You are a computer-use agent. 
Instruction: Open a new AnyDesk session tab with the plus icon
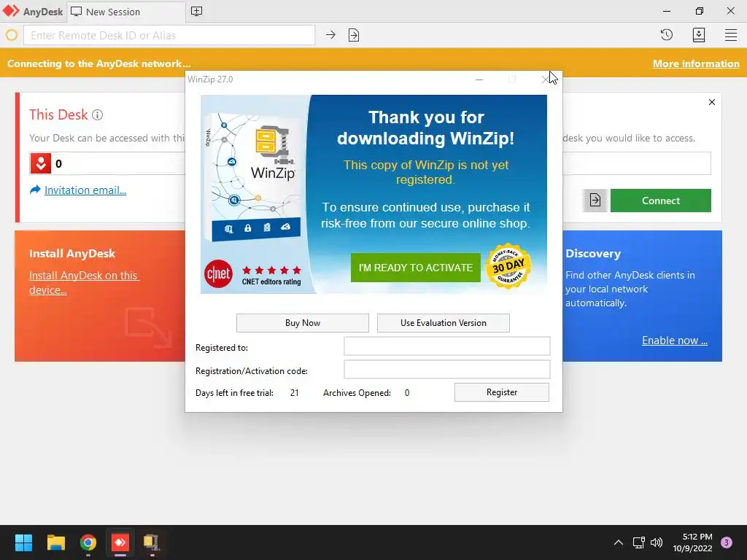(196, 11)
